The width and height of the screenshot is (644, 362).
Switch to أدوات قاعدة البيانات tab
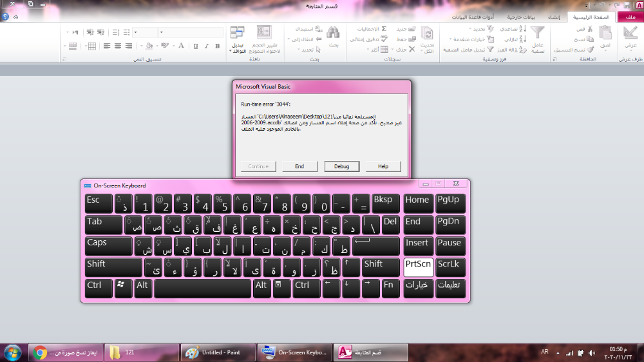tap(473, 17)
